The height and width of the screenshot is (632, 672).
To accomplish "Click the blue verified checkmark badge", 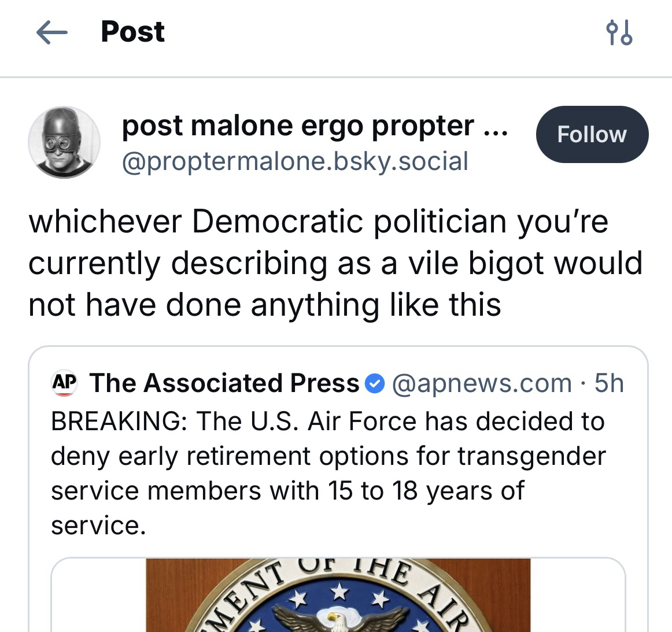I will (x=375, y=383).
